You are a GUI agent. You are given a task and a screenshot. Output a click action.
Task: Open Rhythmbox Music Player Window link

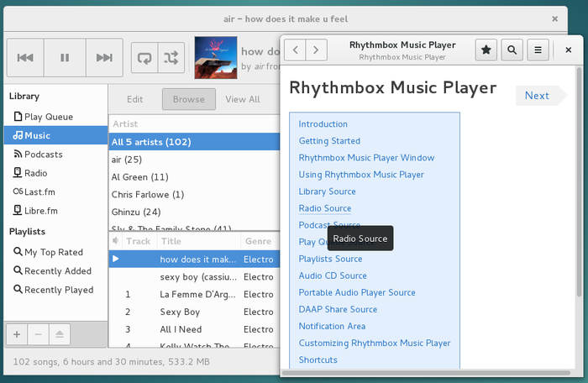(366, 158)
